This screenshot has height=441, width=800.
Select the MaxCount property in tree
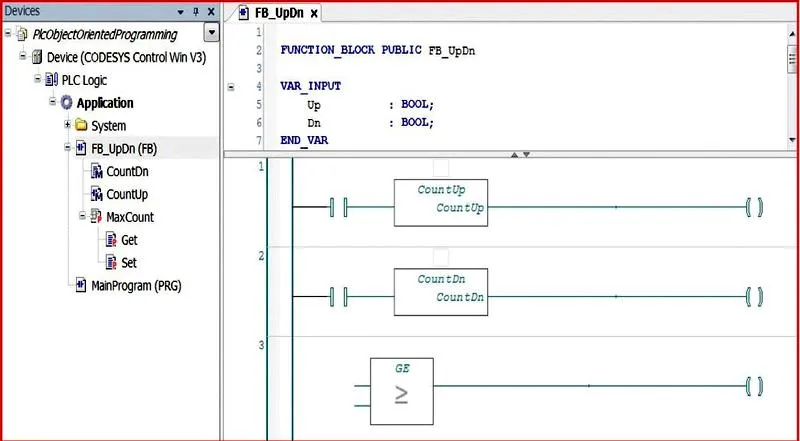(x=130, y=217)
